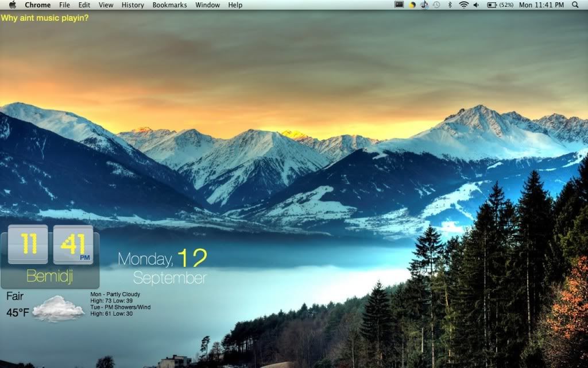Open the volume speaker control
588x368 pixels.
point(476,5)
